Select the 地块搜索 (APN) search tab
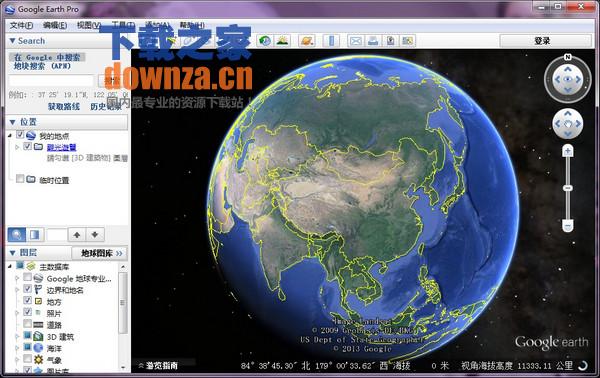 tap(42, 66)
